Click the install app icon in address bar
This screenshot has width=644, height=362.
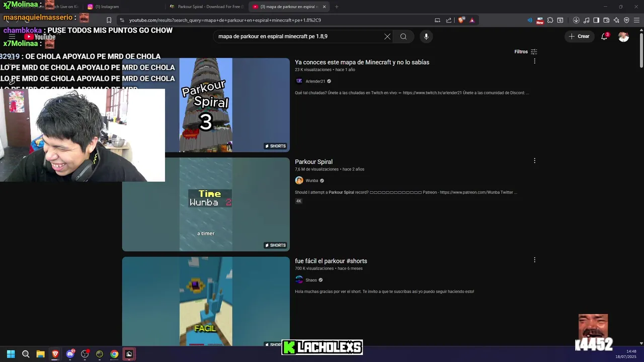(437, 20)
